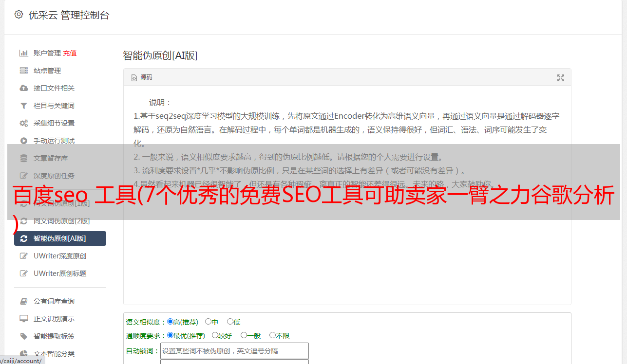Click the edit icon for UWriter原创标题

coord(23,273)
